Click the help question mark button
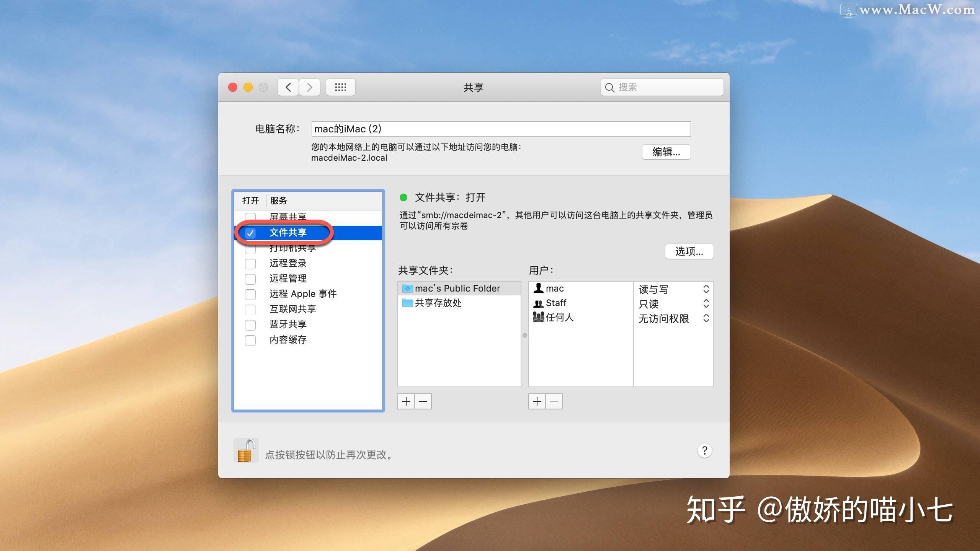980x551 pixels. (x=704, y=451)
